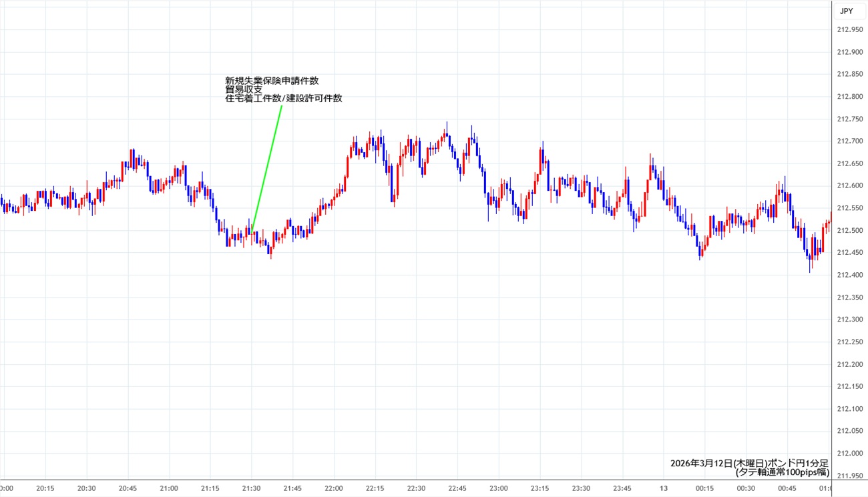This screenshot has height=497, width=868.
Task: Click the green annotation trend line
Action: (267, 168)
